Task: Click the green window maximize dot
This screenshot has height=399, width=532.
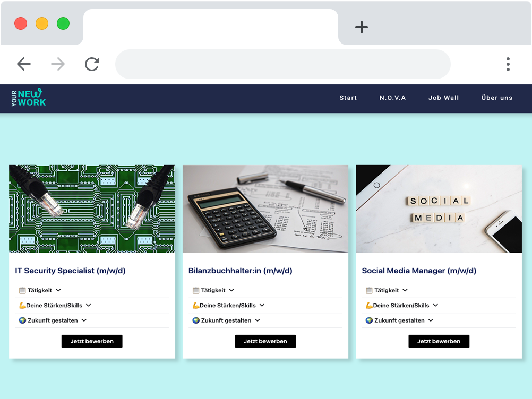Action: (63, 23)
